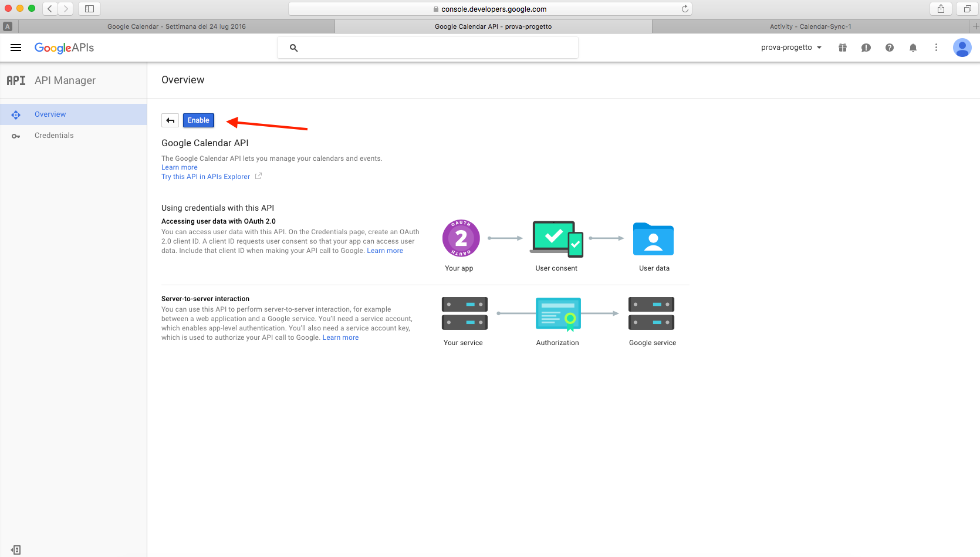Switch to Google Calendar Settimana tab
Viewport: 980px width, 557px height.
177,26
